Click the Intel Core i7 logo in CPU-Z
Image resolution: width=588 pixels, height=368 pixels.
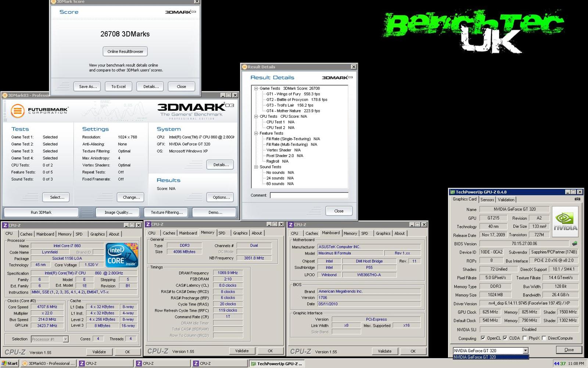122,255
